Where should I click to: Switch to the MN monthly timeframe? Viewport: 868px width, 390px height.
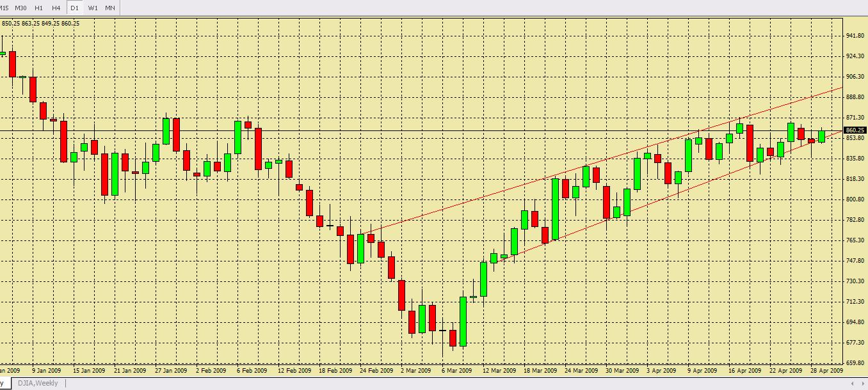pos(110,8)
